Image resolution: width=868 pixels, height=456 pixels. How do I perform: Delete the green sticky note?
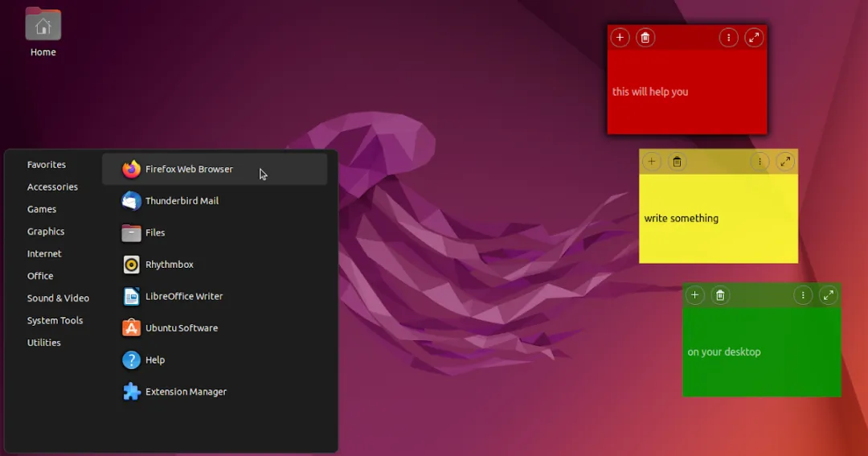coord(719,295)
